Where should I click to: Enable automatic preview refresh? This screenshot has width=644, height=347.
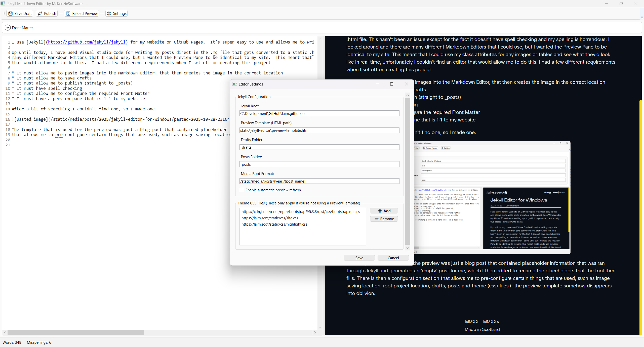(242, 190)
